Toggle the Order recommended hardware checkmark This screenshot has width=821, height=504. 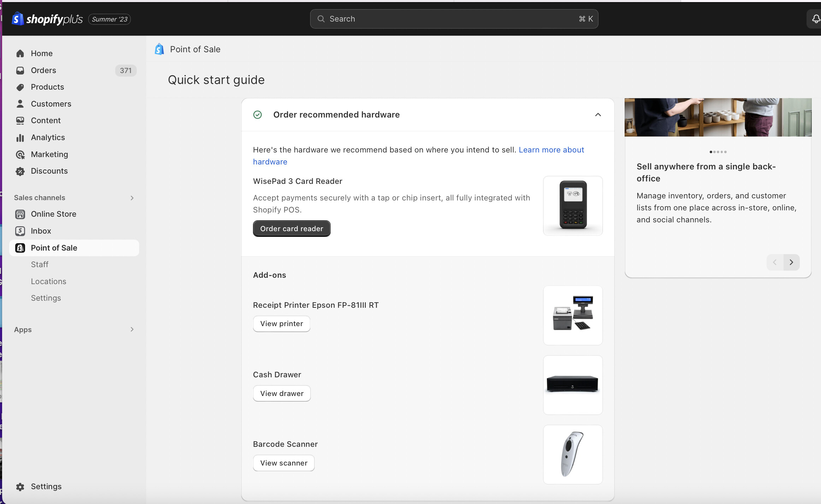[258, 115]
